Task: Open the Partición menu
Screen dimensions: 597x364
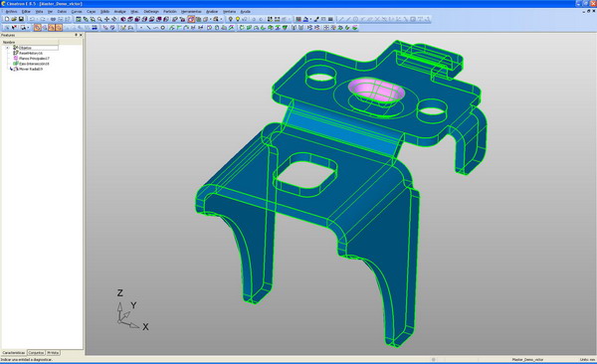Action: point(170,11)
